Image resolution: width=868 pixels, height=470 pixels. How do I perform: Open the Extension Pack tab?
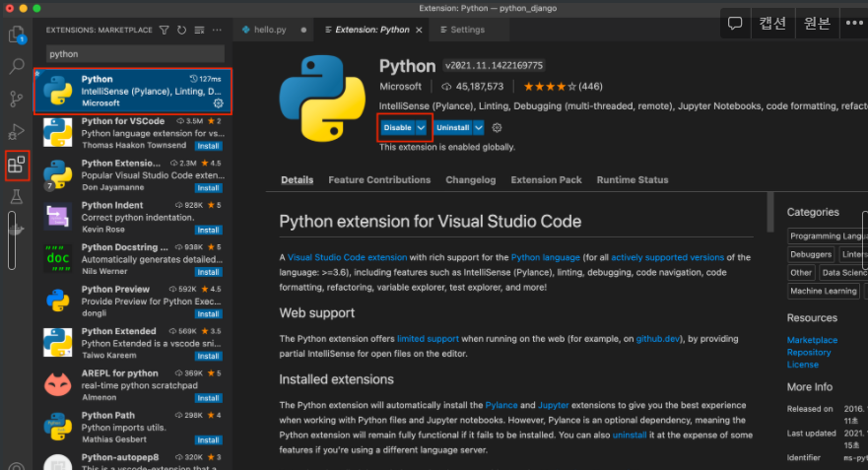click(546, 180)
